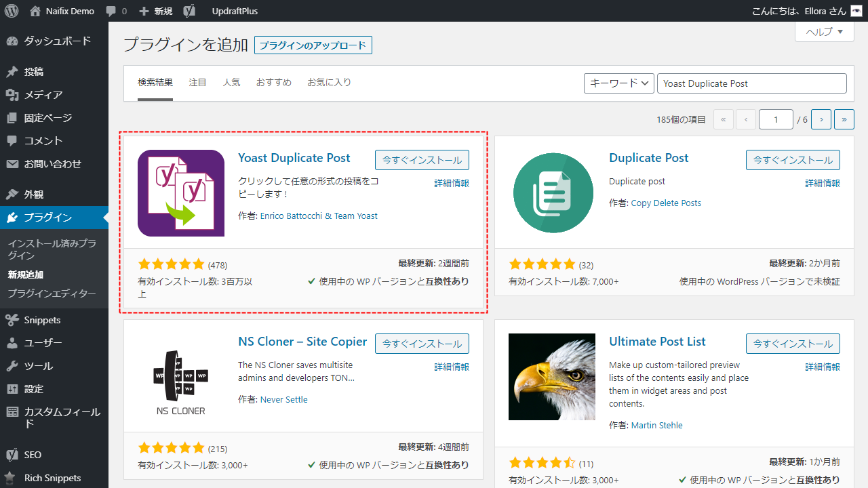The image size is (868, 488).
Task: Switch to the お気に入り tab
Action: pos(330,83)
